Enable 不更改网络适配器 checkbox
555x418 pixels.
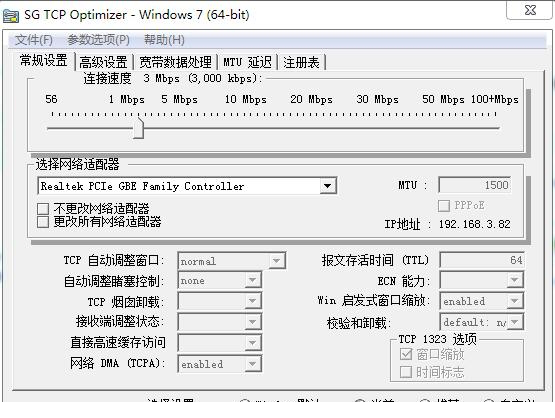(x=43, y=208)
